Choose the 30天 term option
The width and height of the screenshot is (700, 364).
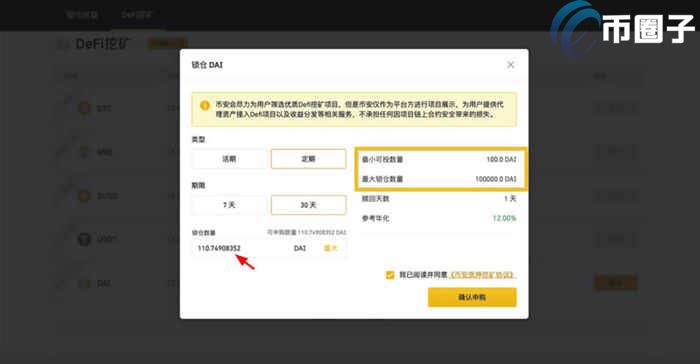tap(308, 205)
